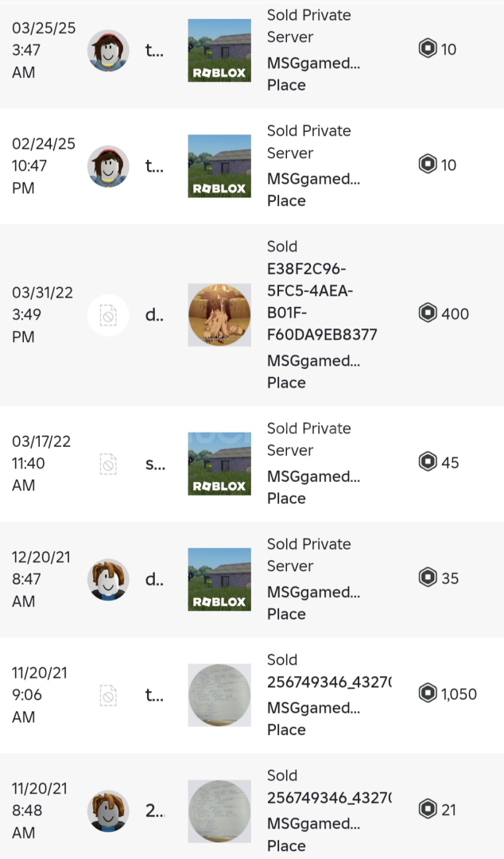Click the avatar in the 03/25/25 row
504x859 pixels.
[108, 51]
